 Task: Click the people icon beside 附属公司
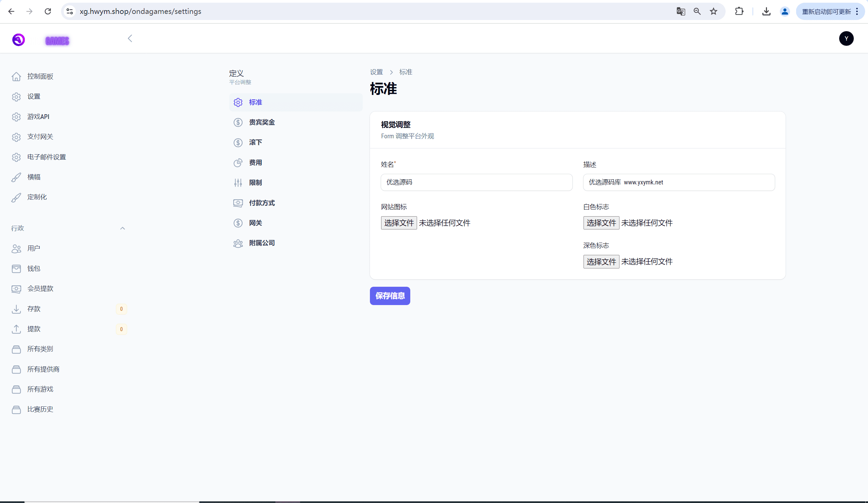(x=238, y=243)
